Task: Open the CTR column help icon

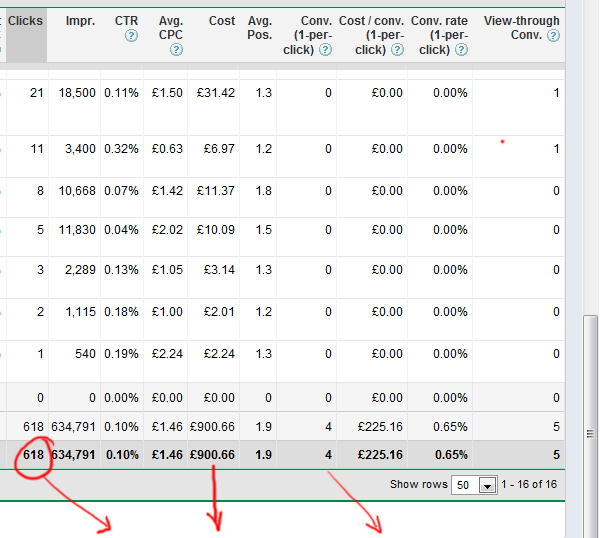Action: click(x=131, y=36)
